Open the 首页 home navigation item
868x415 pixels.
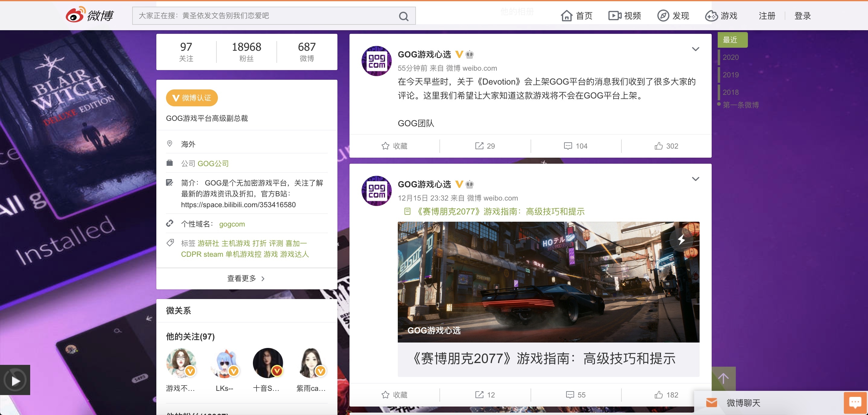576,16
